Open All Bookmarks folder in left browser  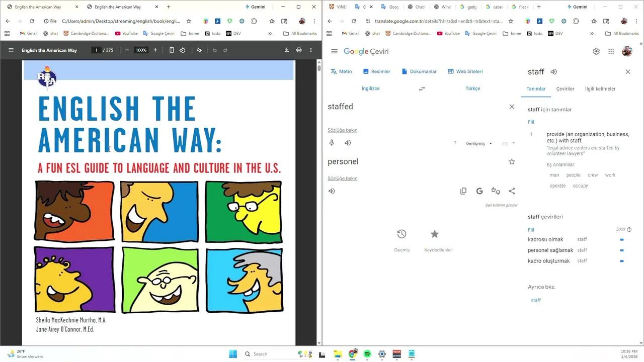pos(300,34)
